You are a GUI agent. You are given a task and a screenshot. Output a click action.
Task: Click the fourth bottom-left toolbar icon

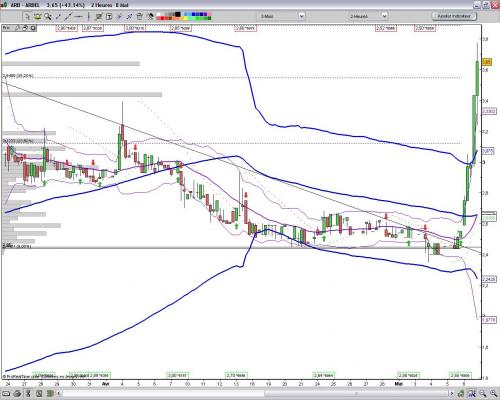39,394
